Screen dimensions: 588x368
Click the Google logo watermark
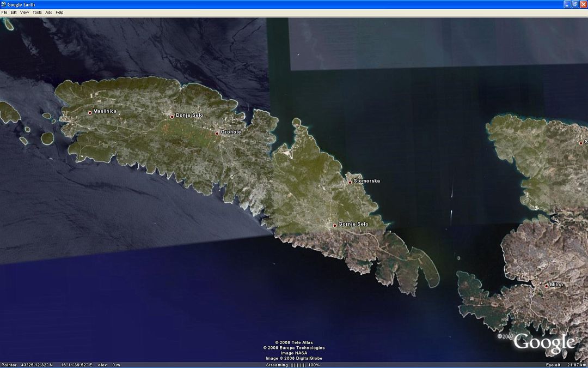point(544,342)
